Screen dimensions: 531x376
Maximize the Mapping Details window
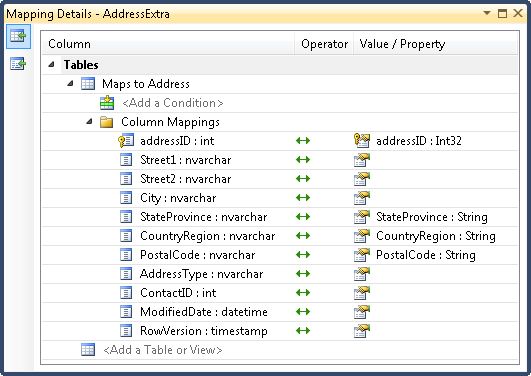[503, 14]
